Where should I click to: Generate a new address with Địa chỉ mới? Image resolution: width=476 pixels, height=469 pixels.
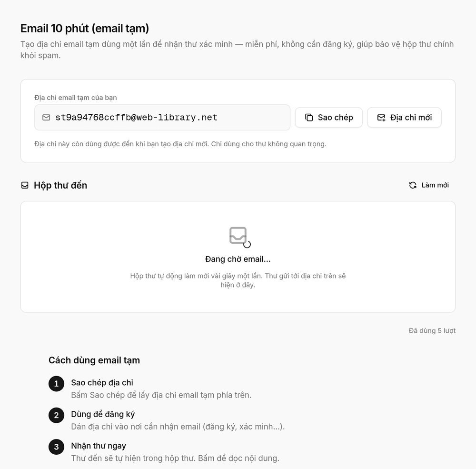click(404, 118)
